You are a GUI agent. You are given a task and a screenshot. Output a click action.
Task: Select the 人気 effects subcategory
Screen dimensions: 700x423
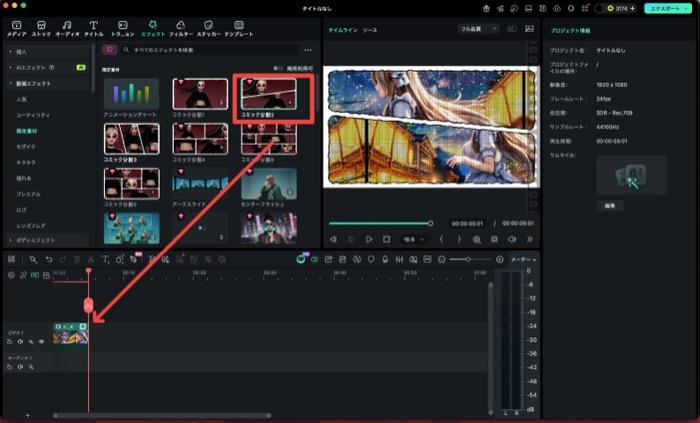[x=21, y=99]
